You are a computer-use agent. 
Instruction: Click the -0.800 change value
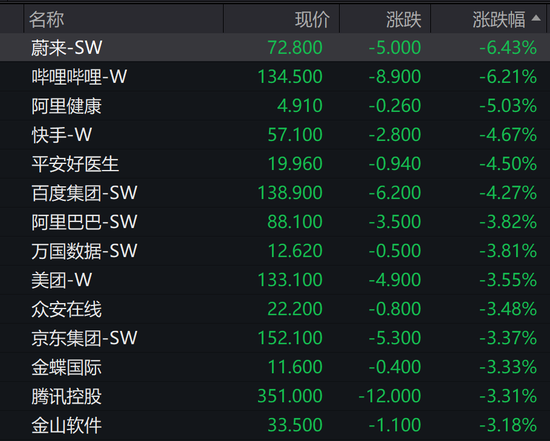pyautogui.click(x=395, y=309)
